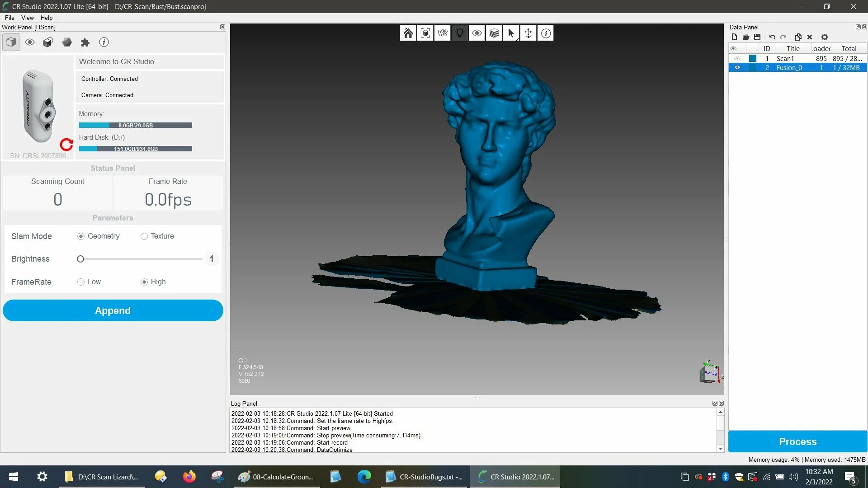The image size is (868, 488).
Task: Open the Data Panel gear settings
Action: coord(825,37)
